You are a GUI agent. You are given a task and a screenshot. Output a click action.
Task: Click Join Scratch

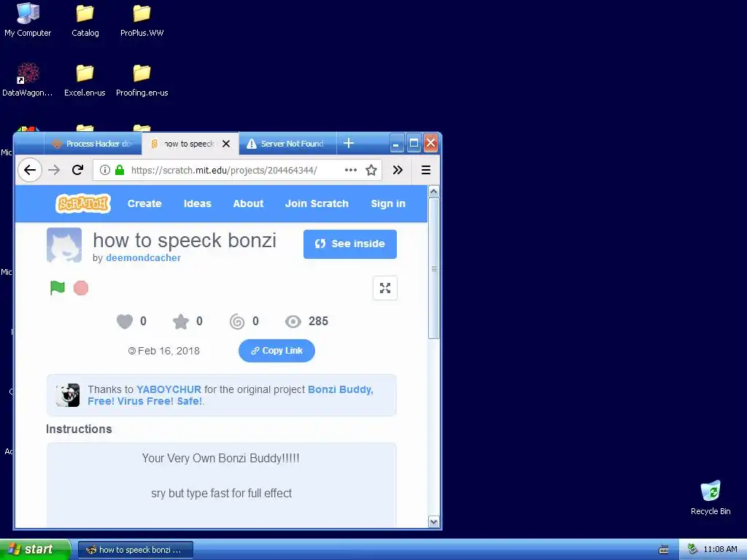coord(317,203)
